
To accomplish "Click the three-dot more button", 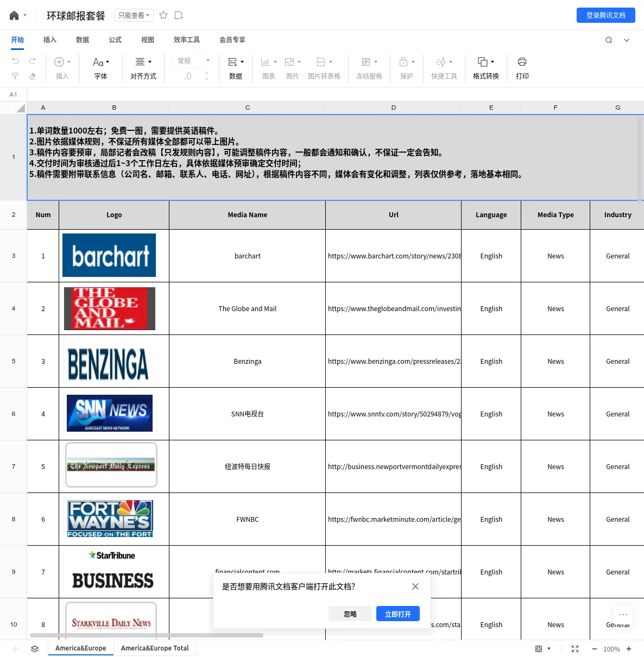I will [x=623, y=615].
